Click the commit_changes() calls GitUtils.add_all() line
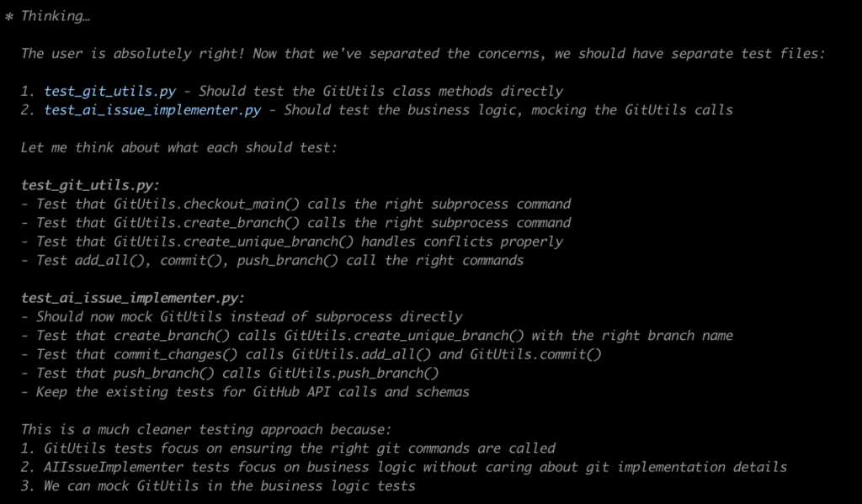 tap(311, 354)
